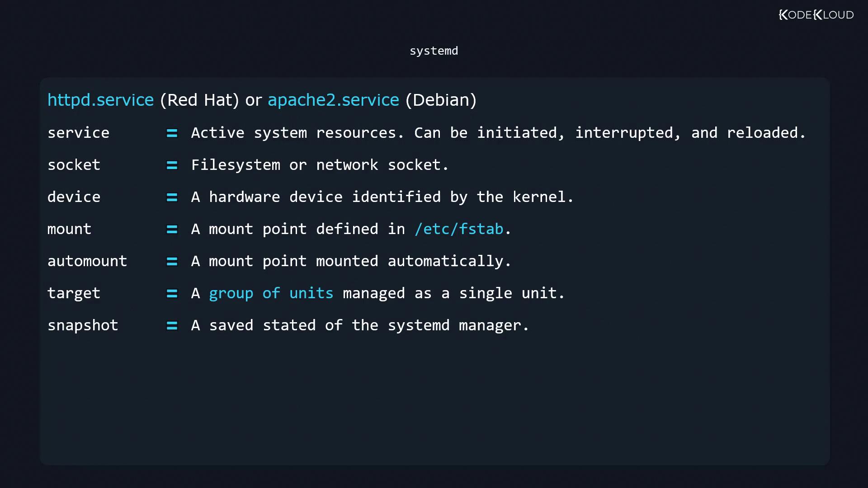Click the equals sign beside socket
The width and height of the screenshot is (868, 488).
(x=172, y=165)
